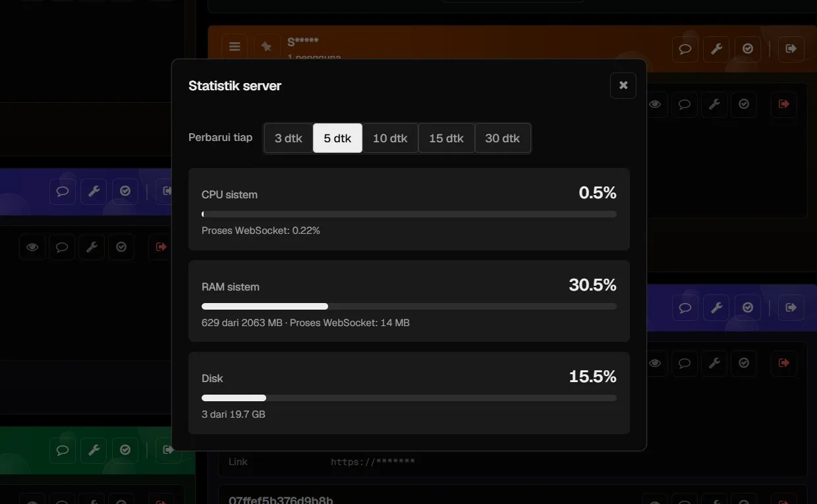Viewport: 817px width, 504px height.
Task: Click exit icon in right-panel purple header
Action: tap(791, 308)
